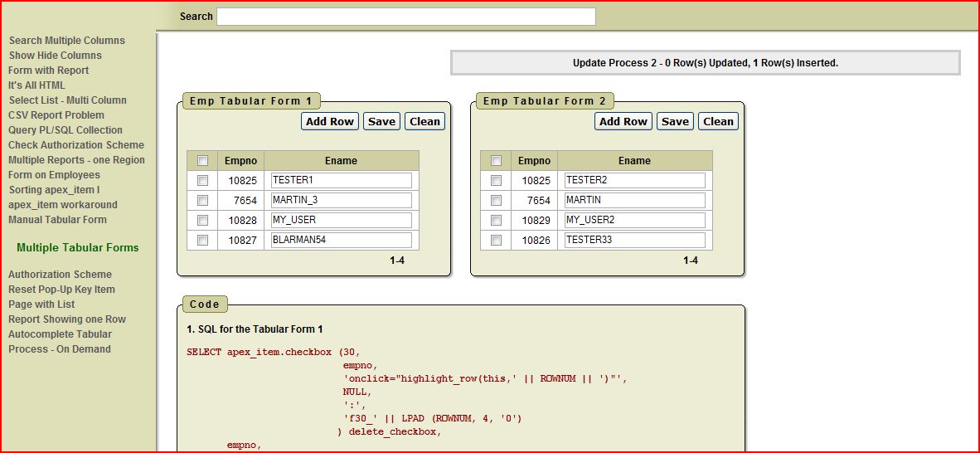The width and height of the screenshot is (980, 453).
Task: Click Save in Tabular Form 2
Action: [675, 121]
